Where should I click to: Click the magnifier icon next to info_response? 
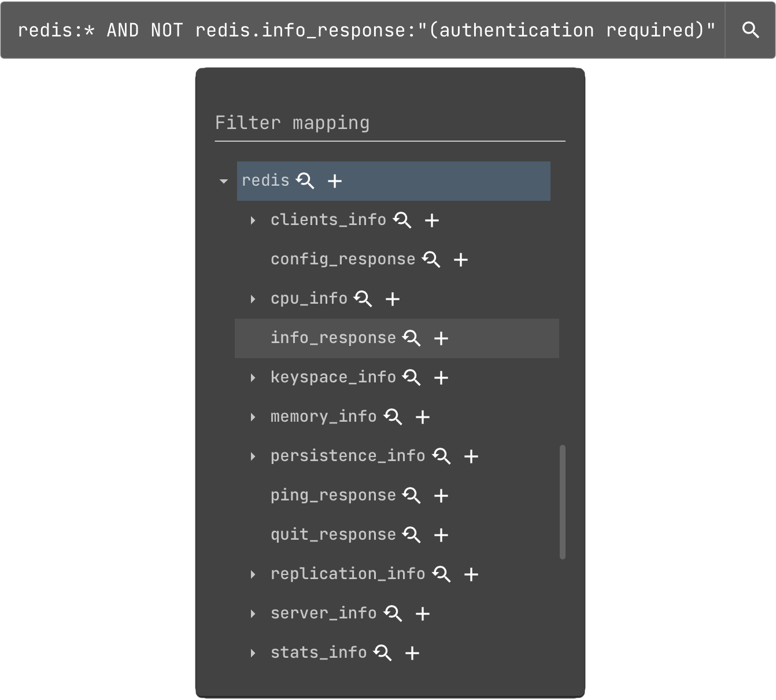coord(412,338)
